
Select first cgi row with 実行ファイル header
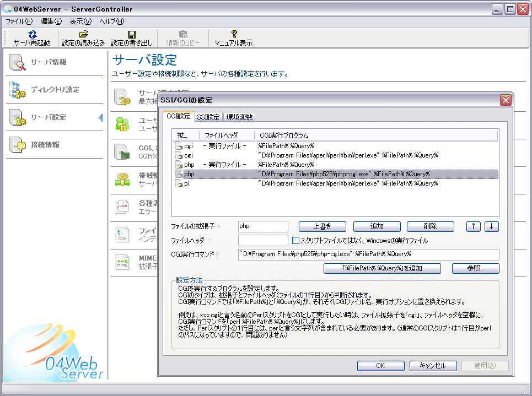click(335, 146)
